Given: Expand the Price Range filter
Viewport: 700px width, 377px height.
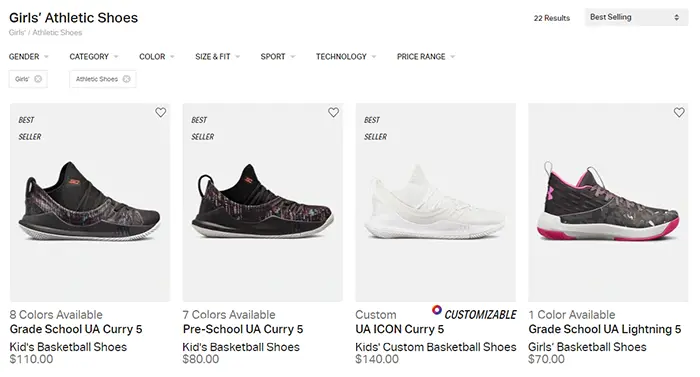Looking at the screenshot, I should [x=426, y=57].
